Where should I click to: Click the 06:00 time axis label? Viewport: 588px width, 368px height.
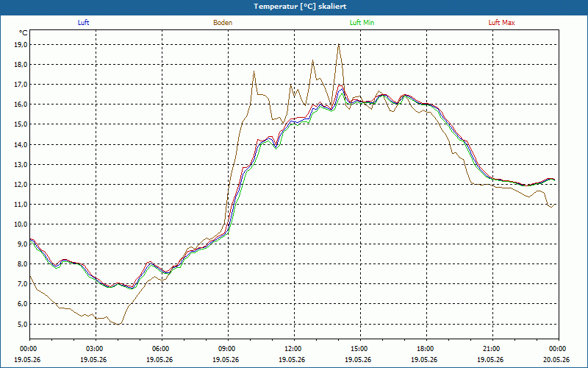[x=162, y=349]
